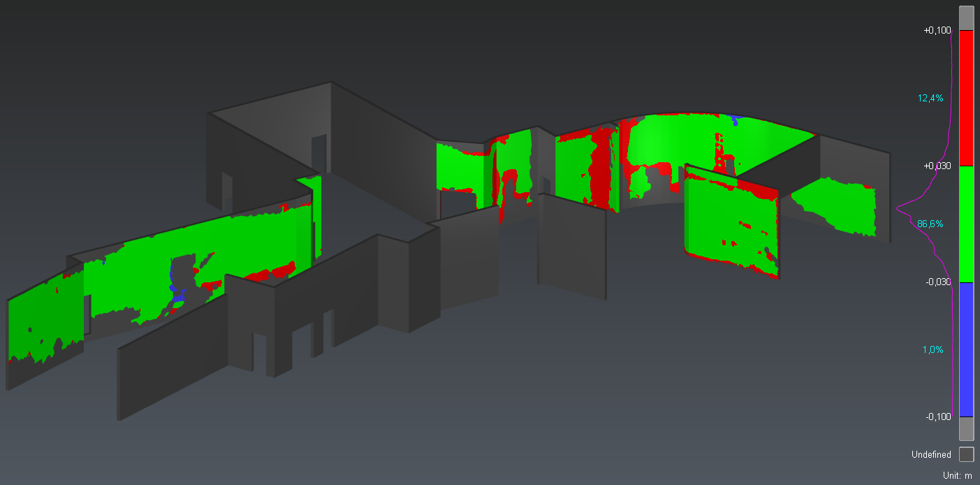Click the +0,030 threshold value
This screenshot has width=980, height=485.
[x=937, y=166]
